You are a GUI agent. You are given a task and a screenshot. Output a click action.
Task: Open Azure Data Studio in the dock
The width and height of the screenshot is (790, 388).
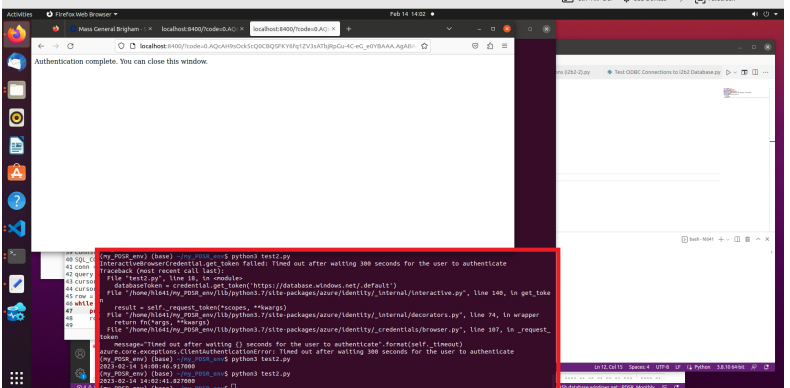pos(16,311)
